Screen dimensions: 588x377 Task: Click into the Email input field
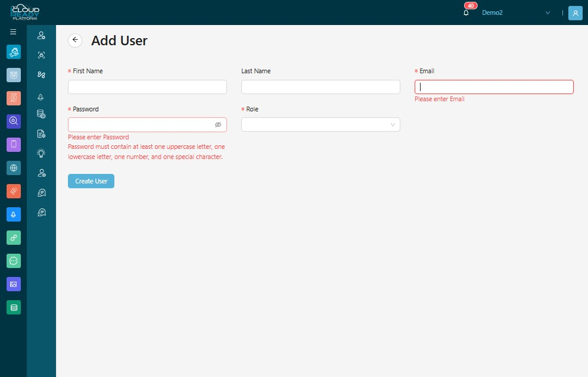pyautogui.click(x=494, y=87)
